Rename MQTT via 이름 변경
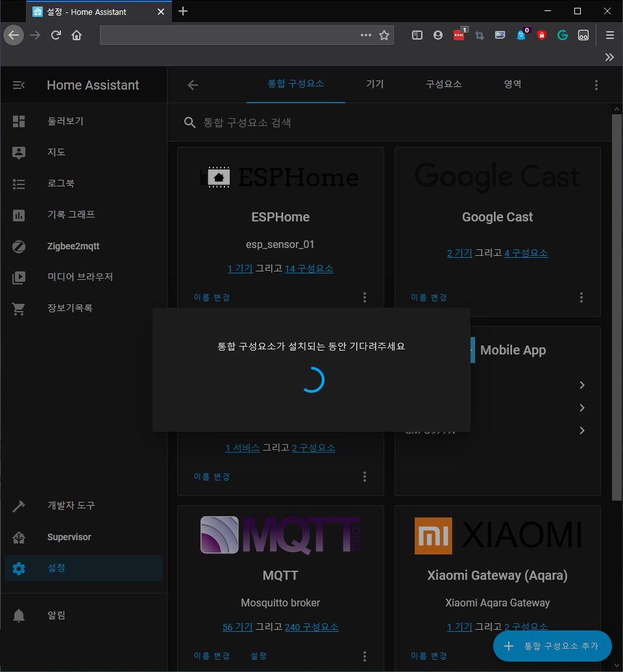 click(x=212, y=656)
